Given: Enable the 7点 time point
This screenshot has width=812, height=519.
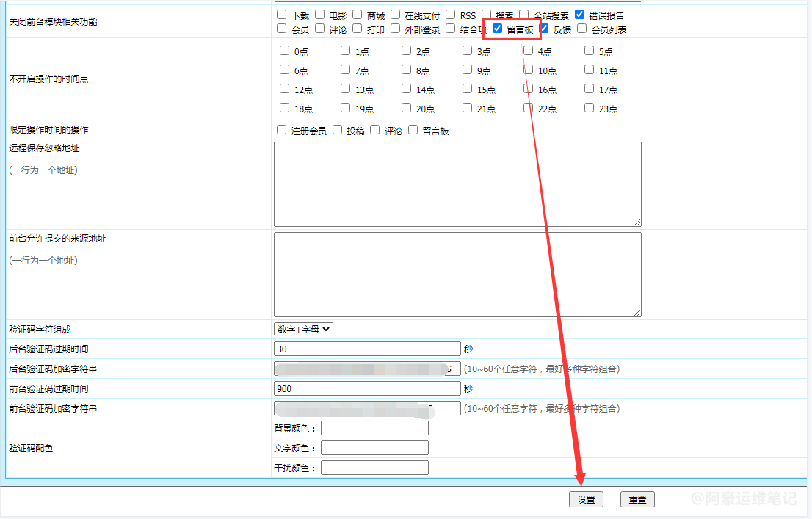Looking at the screenshot, I should click(x=345, y=70).
